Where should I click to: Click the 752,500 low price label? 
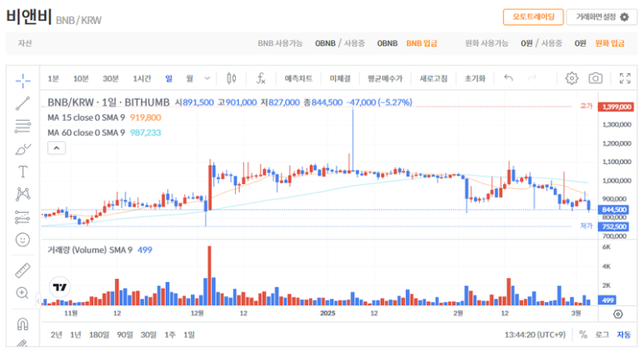click(614, 226)
